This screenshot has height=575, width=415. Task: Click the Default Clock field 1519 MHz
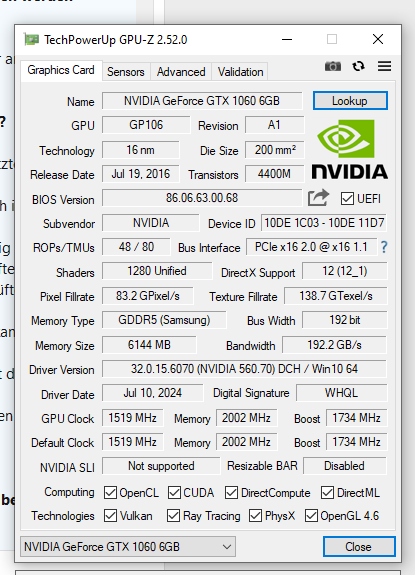[x=133, y=442]
